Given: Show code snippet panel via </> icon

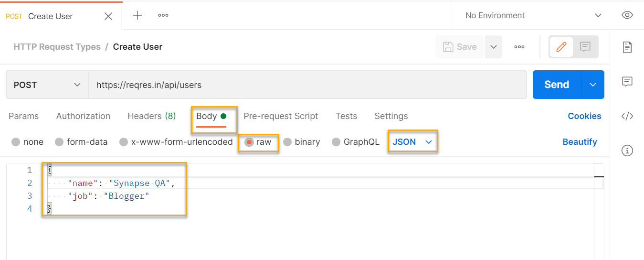Looking at the screenshot, I should coord(627,116).
